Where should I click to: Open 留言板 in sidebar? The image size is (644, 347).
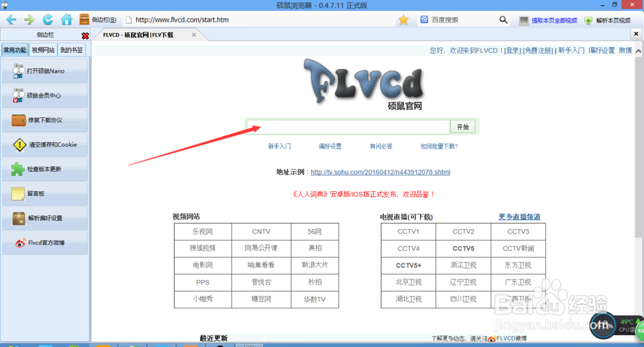(45, 193)
